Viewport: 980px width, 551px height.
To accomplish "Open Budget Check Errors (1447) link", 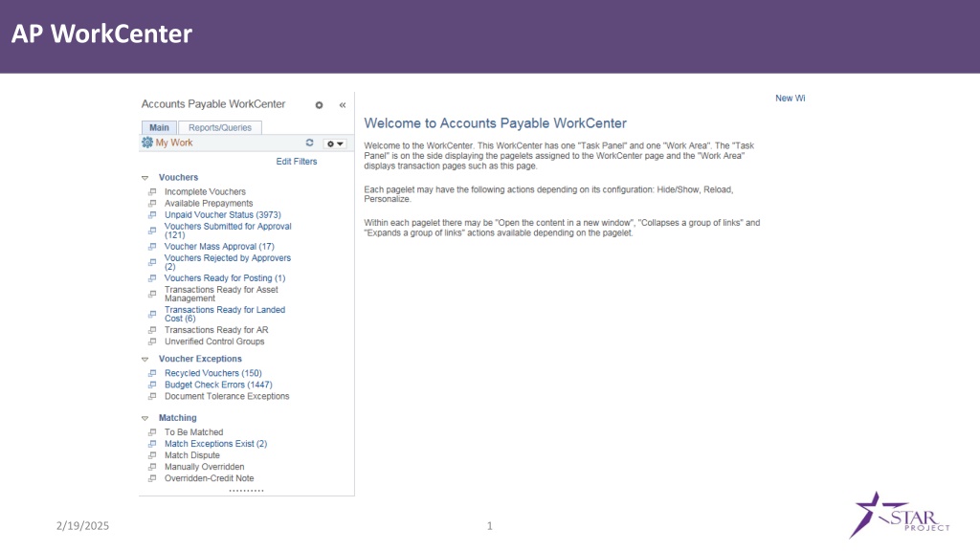I will pos(218,385).
